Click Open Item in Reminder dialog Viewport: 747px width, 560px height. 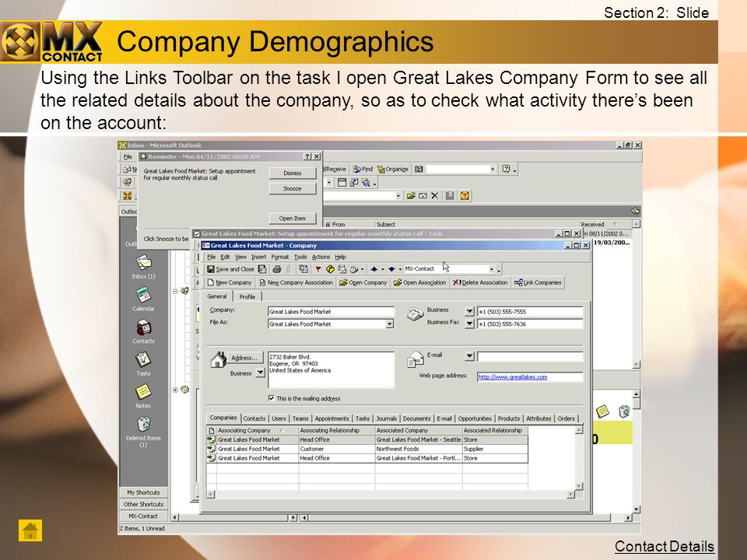coord(293,218)
